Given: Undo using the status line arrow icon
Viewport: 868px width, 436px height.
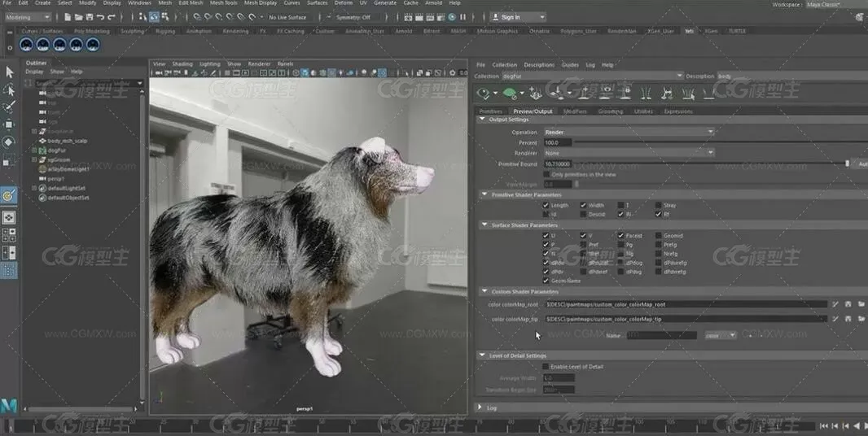Looking at the screenshot, I should [100, 17].
